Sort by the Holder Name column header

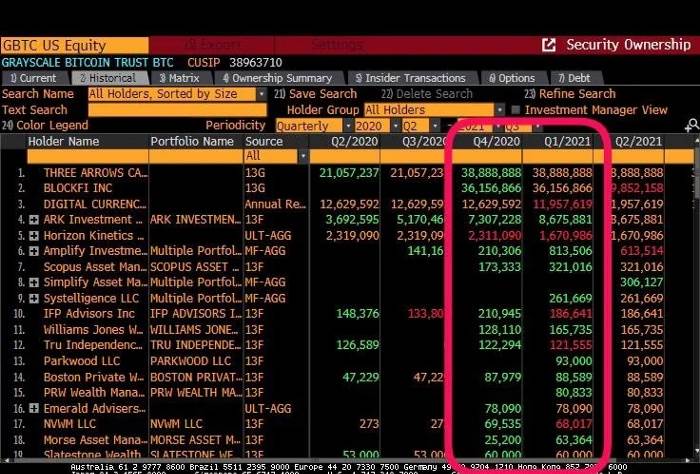63,141
